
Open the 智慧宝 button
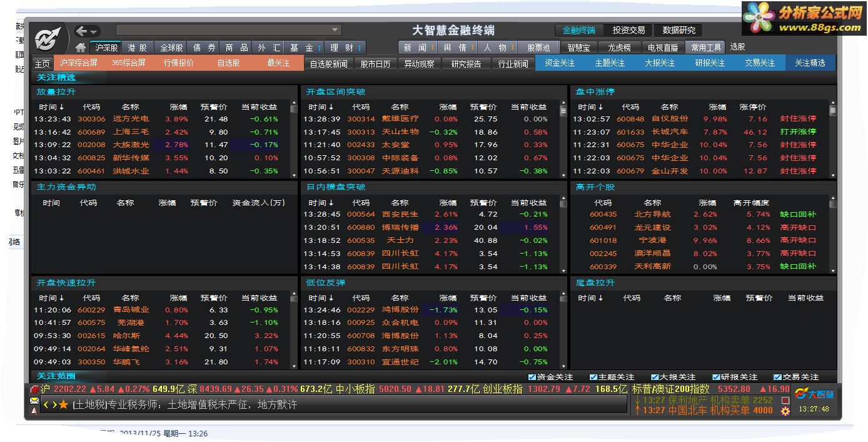[x=578, y=48]
